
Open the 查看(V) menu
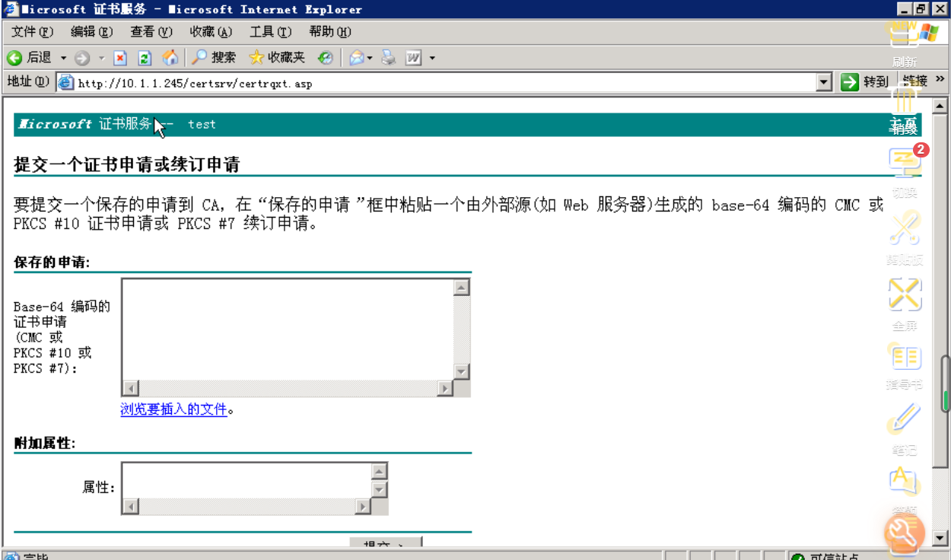tap(151, 32)
